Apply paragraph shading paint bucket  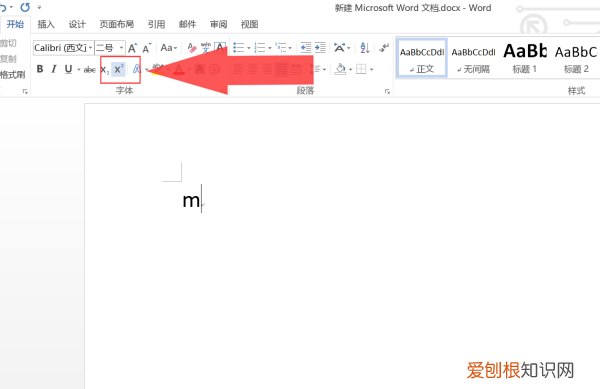point(340,69)
